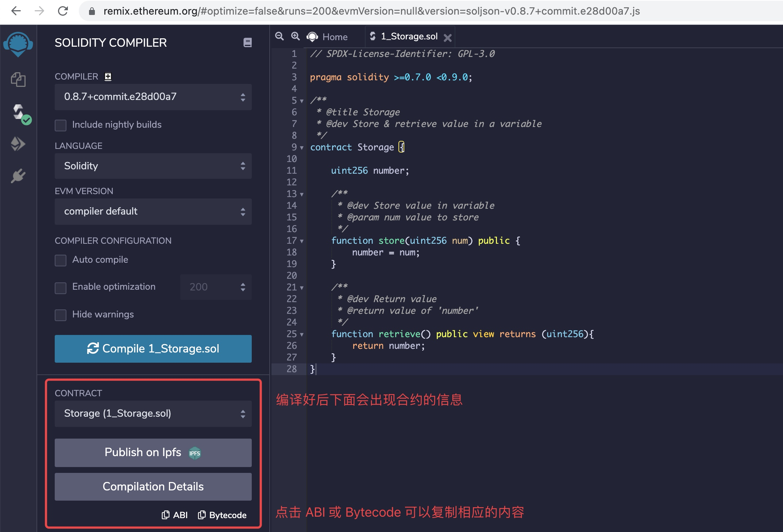
Task: Zoom in the editor with the magnifier
Action: (295, 36)
